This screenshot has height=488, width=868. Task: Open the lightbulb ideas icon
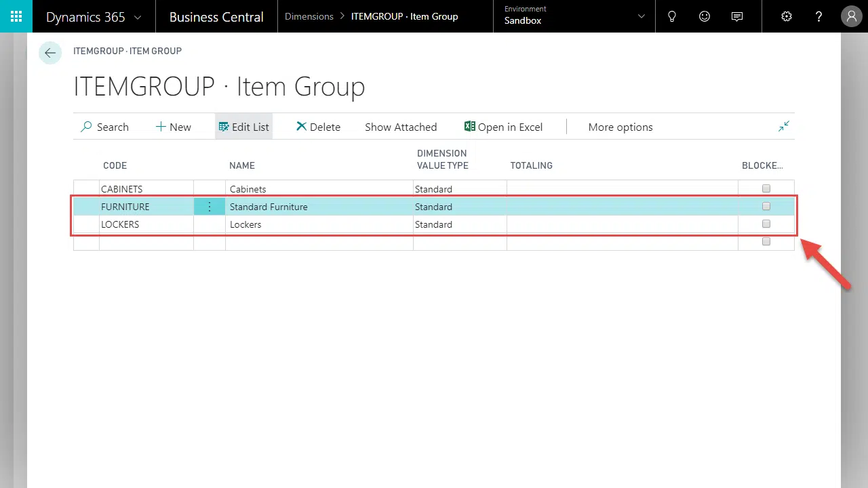tap(672, 16)
